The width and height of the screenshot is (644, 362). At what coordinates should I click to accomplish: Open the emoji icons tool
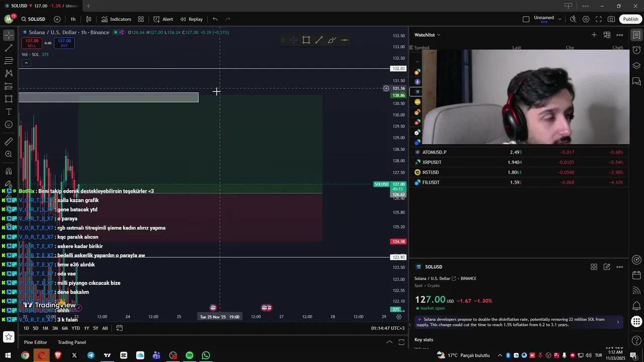tap(9, 124)
